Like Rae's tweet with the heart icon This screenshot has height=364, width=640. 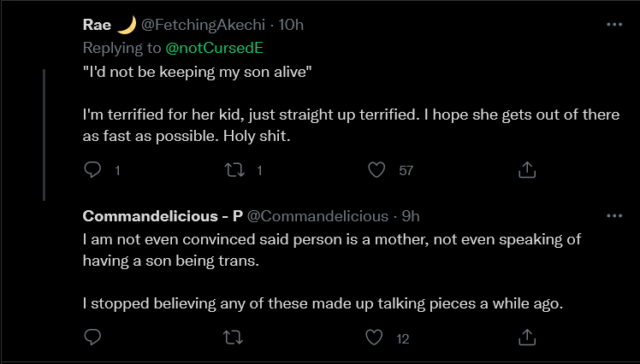[x=376, y=169]
